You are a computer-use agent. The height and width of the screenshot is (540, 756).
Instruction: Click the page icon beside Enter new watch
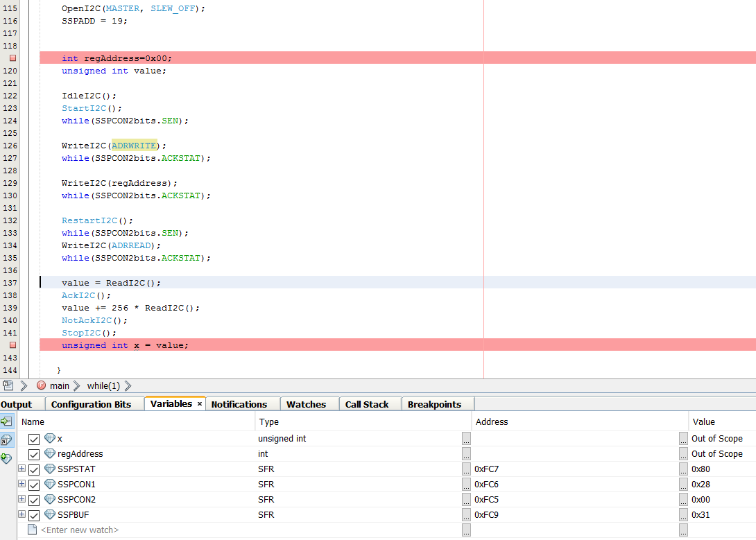pos(33,530)
